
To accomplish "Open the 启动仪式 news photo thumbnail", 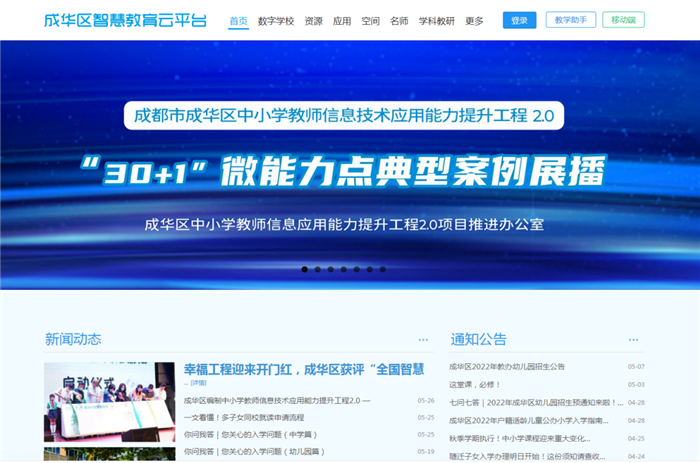I will pyautogui.click(x=109, y=402).
